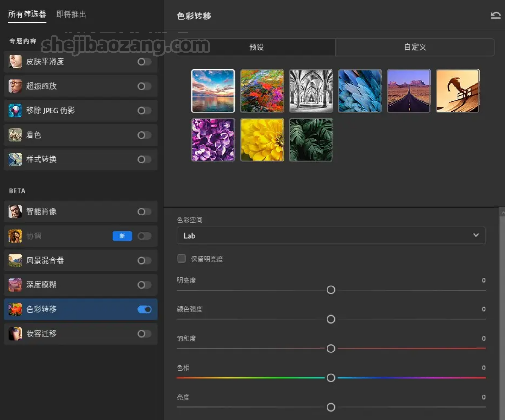Choose the black-and-white arches preset
Screen dimensions: 505x420
click(x=311, y=91)
